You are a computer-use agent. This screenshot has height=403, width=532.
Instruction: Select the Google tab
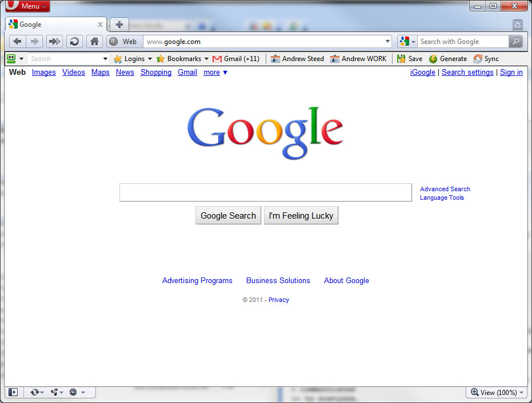pyautogui.click(x=56, y=25)
